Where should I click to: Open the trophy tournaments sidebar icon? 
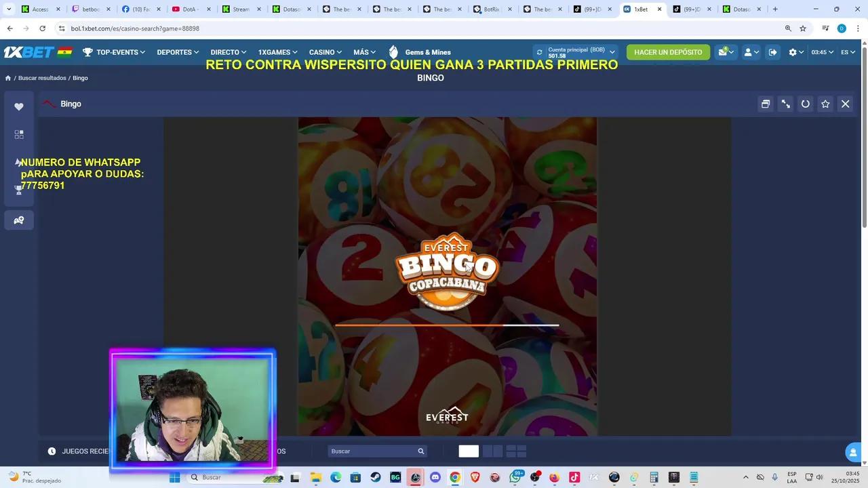point(19,190)
